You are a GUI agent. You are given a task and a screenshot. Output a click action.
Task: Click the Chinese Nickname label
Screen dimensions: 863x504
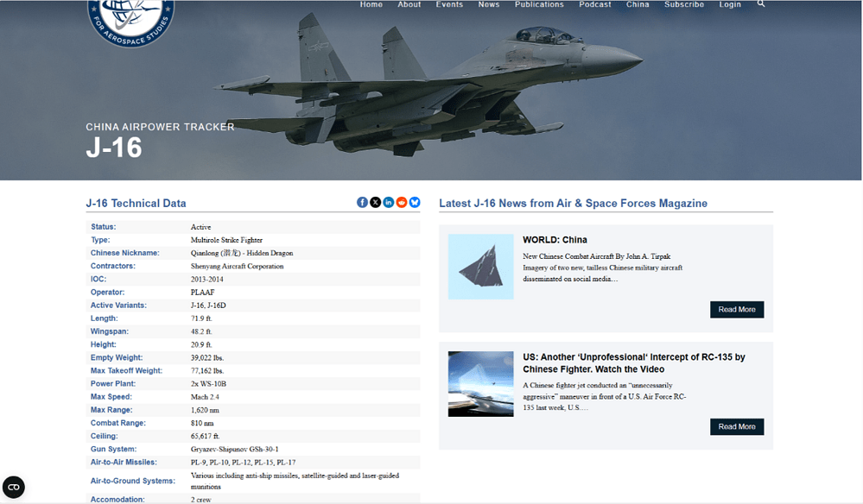(125, 253)
